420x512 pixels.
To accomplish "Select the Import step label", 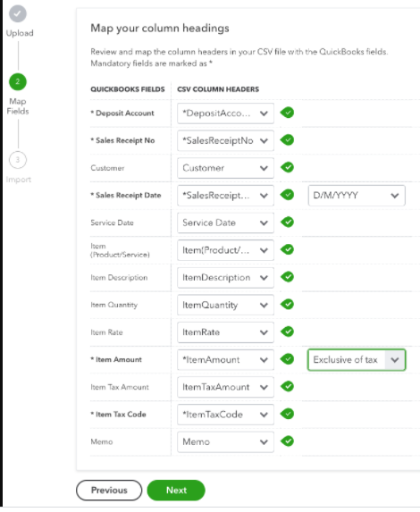I will [18, 180].
